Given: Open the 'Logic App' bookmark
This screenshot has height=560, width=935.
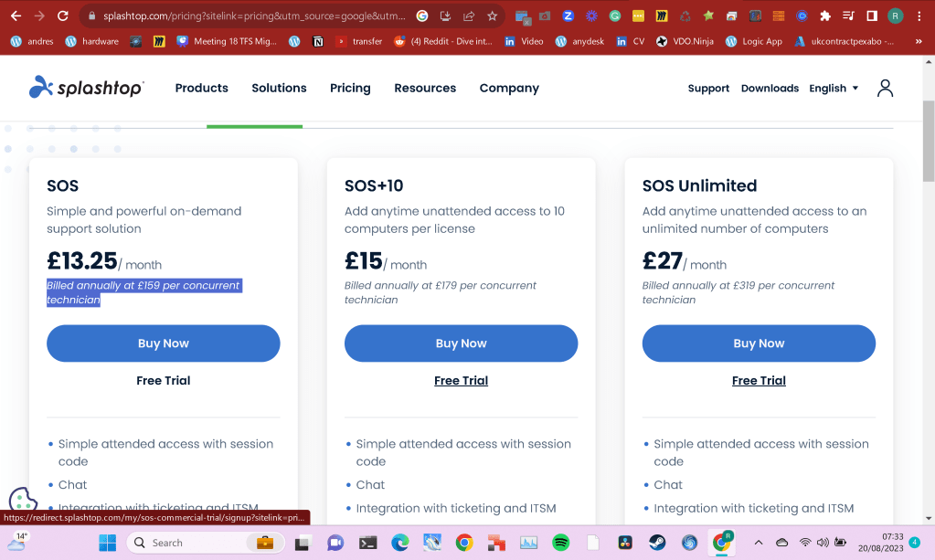Looking at the screenshot, I should coord(754,41).
